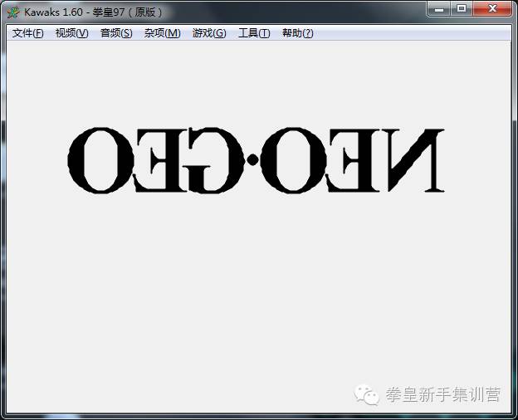The image size is (518, 420).
Task: Close the Kawaks window
Action: coord(492,8)
